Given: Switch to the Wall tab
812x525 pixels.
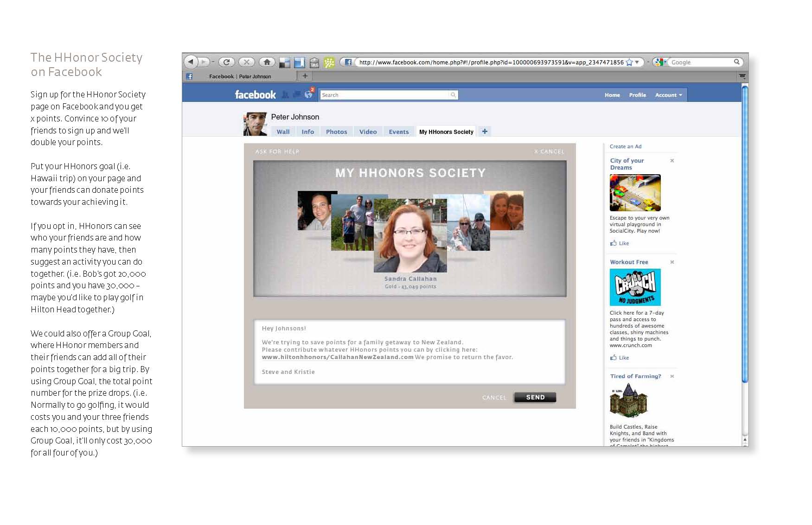Looking at the screenshot, I should [283, 132].
